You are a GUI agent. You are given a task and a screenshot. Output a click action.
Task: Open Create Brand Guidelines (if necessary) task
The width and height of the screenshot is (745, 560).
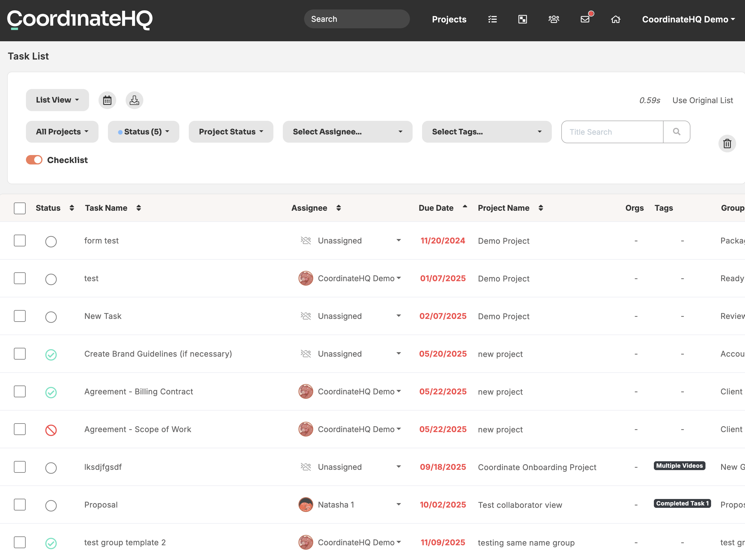click(158, 354)
